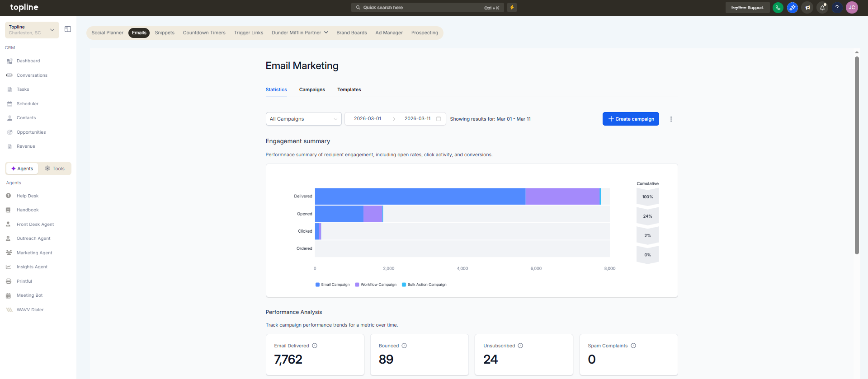Open Scheduler in the sidebar
868x379 pixels.
pyautogui.click(x=27, y=104)
